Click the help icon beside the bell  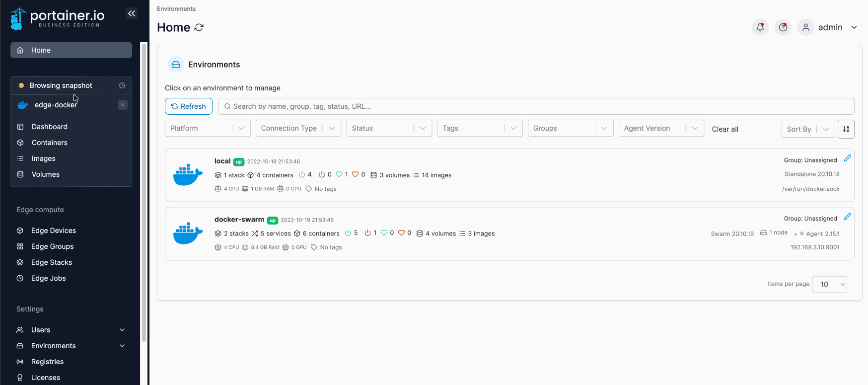[x=783, y=27]
